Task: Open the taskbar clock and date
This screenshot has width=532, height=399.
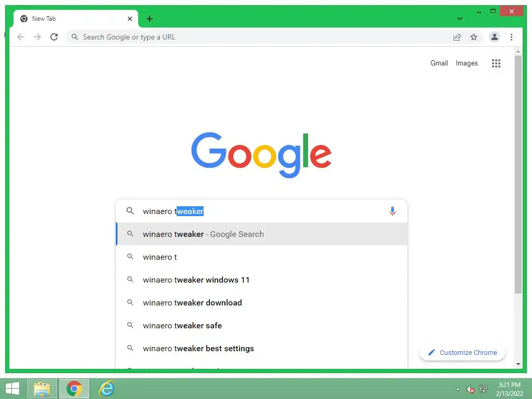Action: tap(509, 389)
